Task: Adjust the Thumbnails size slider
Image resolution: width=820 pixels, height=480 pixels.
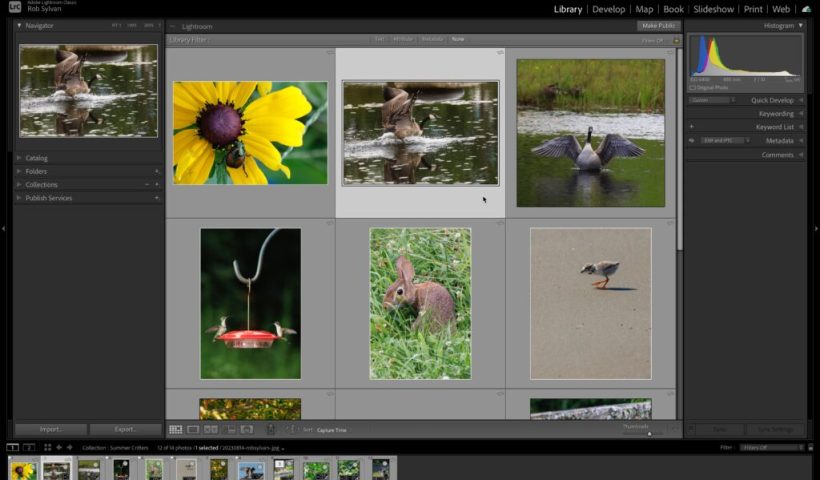Action: tap(649, 433)
